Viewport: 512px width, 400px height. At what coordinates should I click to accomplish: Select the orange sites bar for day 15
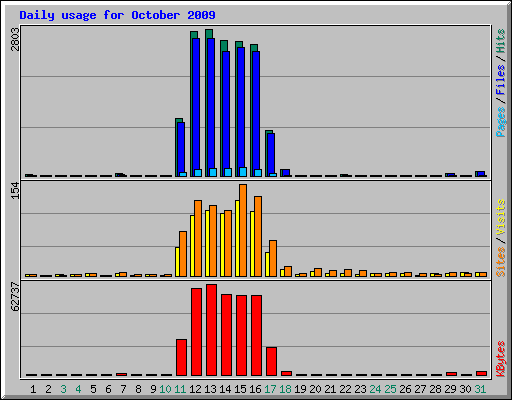click(243, 230)
